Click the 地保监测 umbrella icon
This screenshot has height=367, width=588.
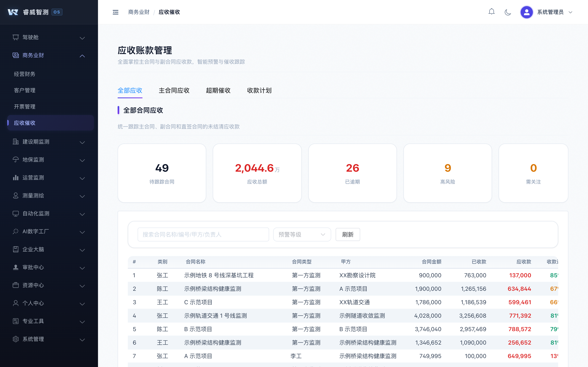pyautogui.click(x=16, y=160)
